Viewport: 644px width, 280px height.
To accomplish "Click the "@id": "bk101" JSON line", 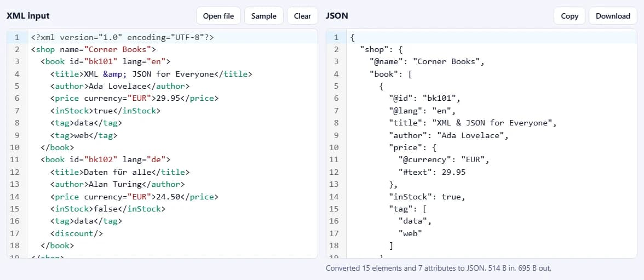I will tap(425, 99).
